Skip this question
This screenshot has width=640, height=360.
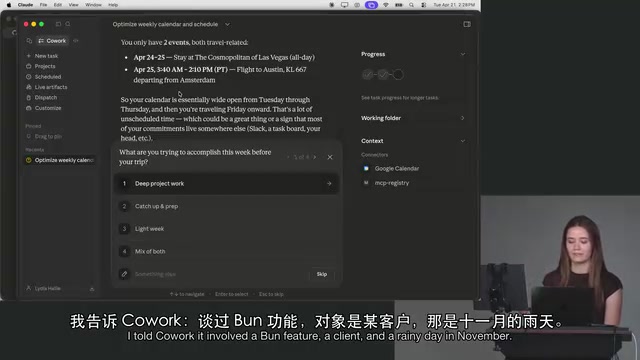tap(322, 274)
